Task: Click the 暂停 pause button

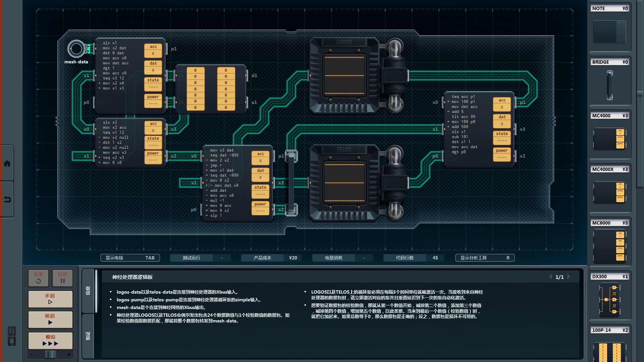Action: (x=62, y=278)
